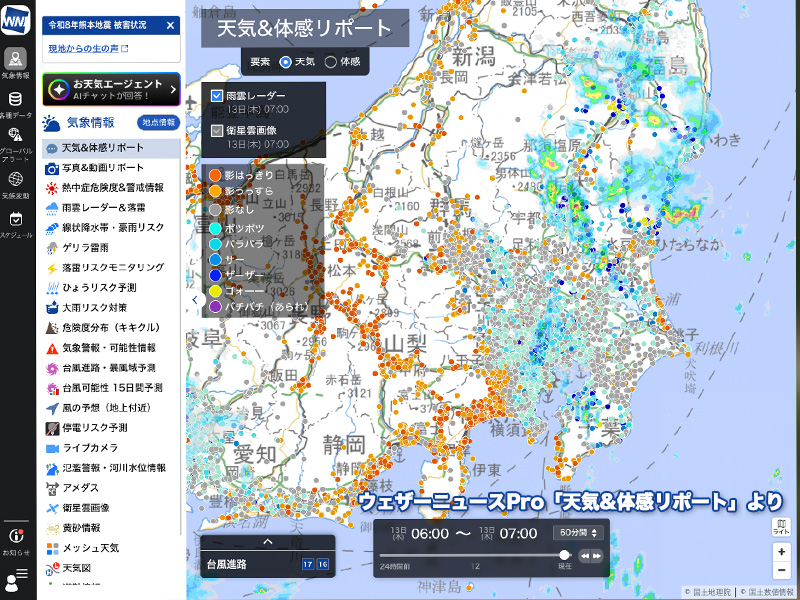
Task: Open 天気&体感リポート menu item
Action: click(x=111, y=148)
